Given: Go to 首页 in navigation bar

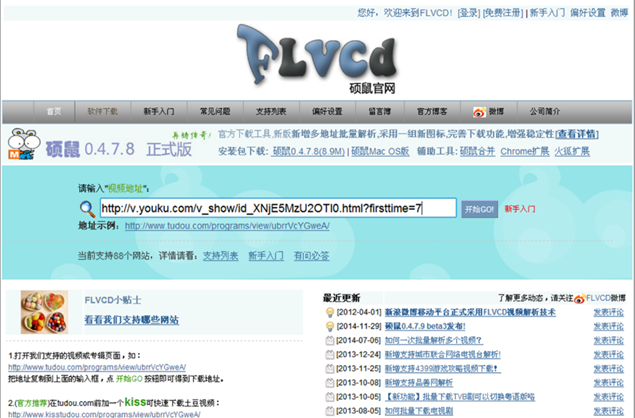Looking at the screenshot, I should (x=54, y=111).
